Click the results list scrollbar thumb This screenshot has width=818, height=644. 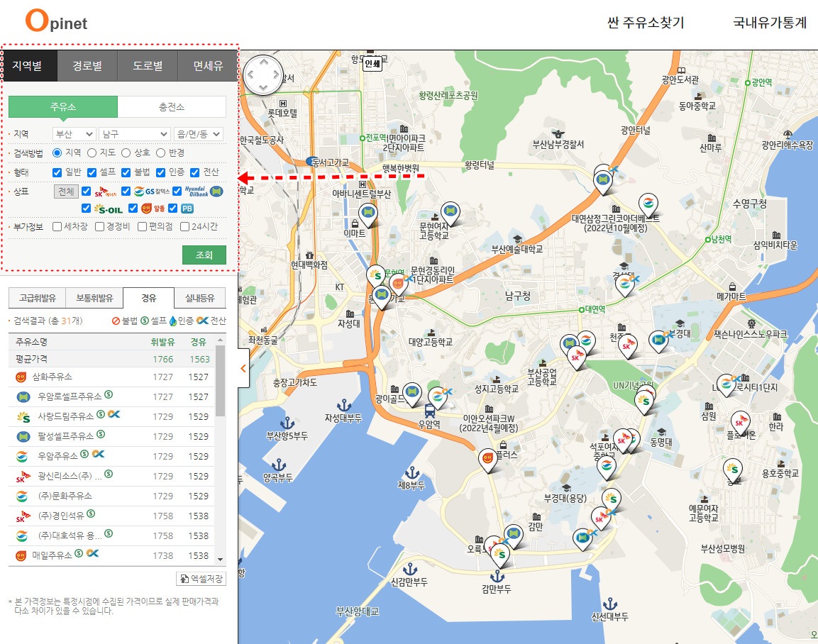(220, 379)
